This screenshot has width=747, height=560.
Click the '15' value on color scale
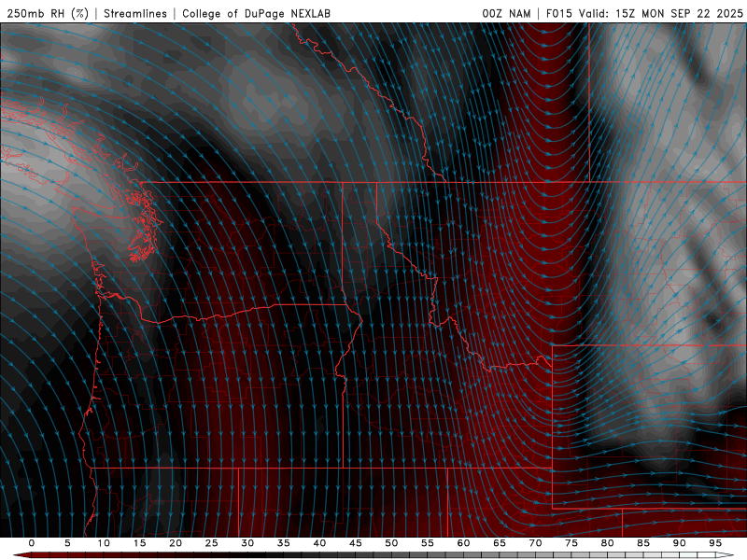(x=139, y=543)
